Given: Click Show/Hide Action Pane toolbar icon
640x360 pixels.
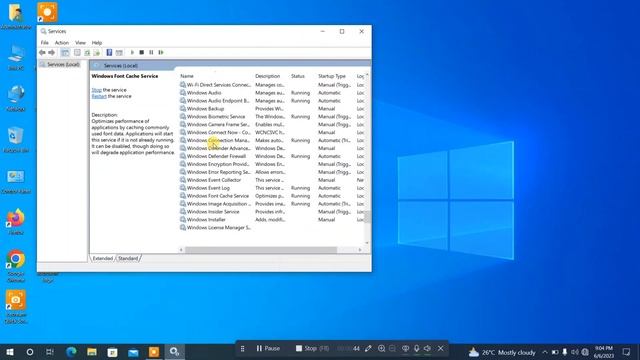Looking at the screenshot, I should [119, 53].
